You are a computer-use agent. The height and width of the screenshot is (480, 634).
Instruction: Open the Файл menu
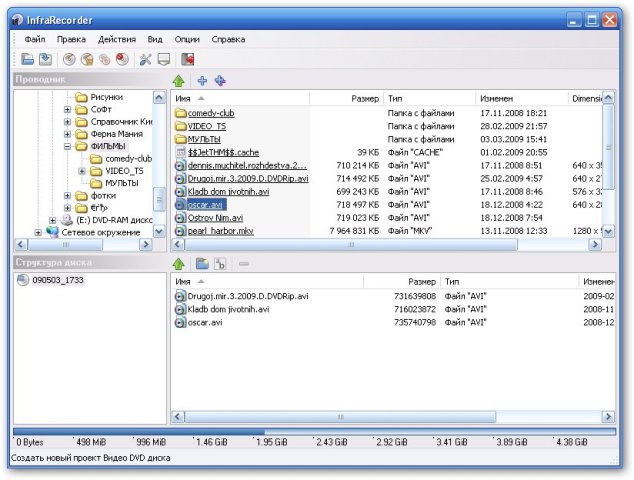[35, 39]
